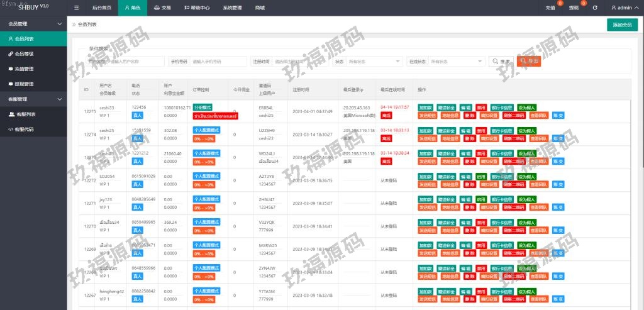Focus the 手机号码 phone number input
Screen dimensions: 644x310
pos(218,62)
